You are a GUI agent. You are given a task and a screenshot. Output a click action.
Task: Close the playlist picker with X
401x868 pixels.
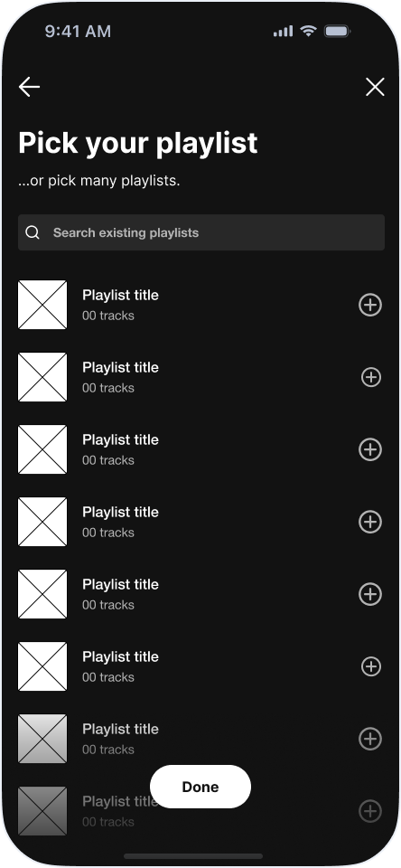375,87
